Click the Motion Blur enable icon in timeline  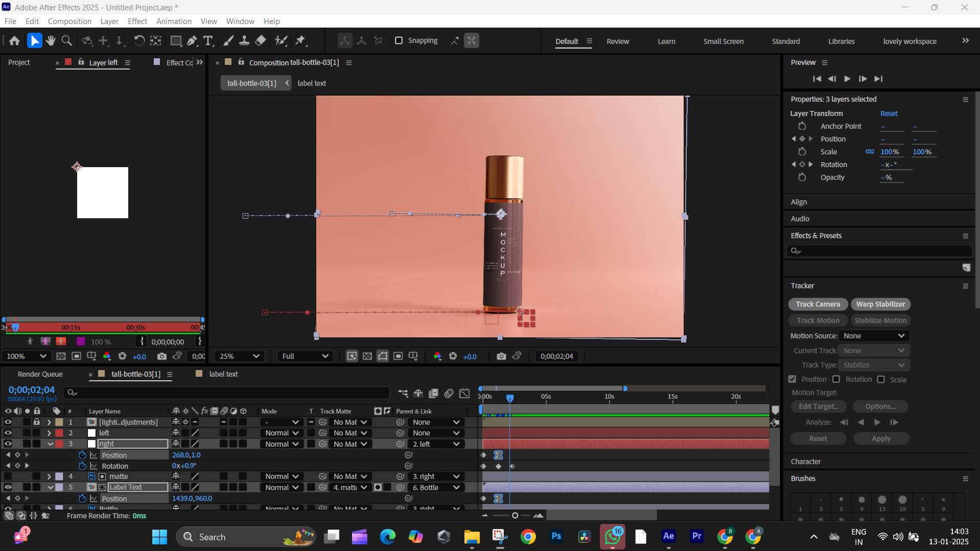[x=449, y=393]
